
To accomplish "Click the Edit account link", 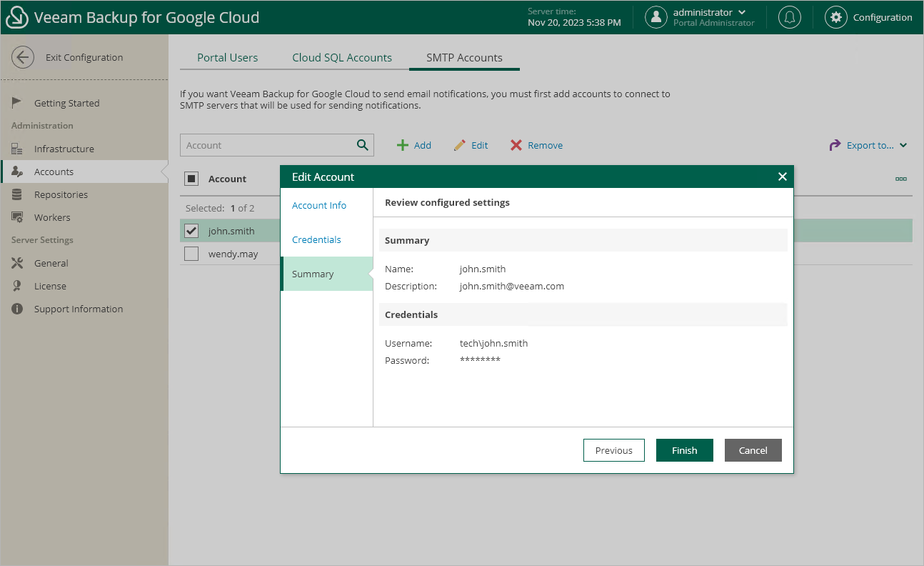I will pyautogui.click(x=480, y=145).
